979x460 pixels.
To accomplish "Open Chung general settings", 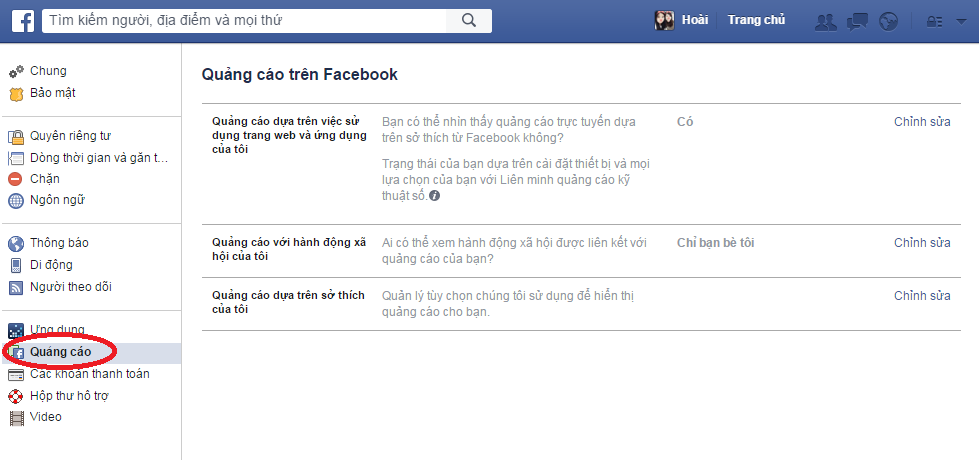I will [48, 71].
